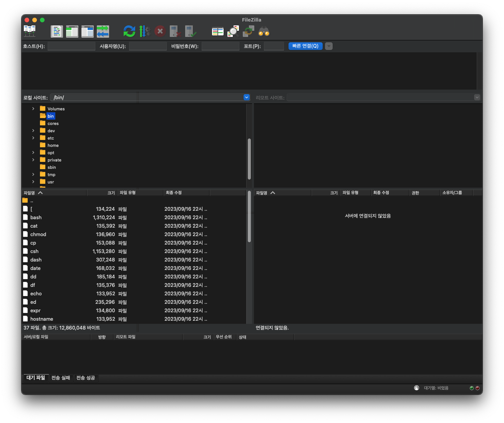504x423 pixels.
Task: Switch to the 전송 실패 tab
Action: tap(61, 378)
